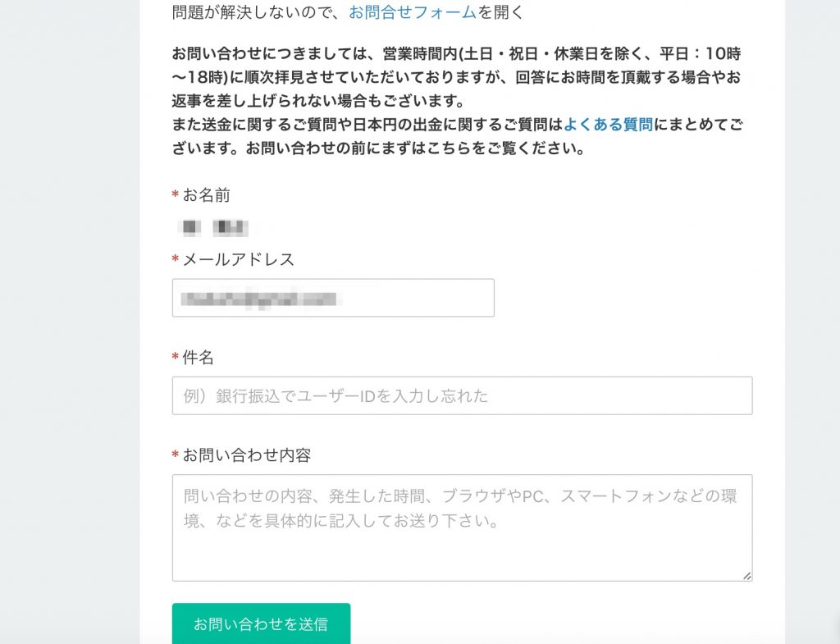Click the 問題が解決しないので text
Screen dimensions: 840x644
coord(252,12)
